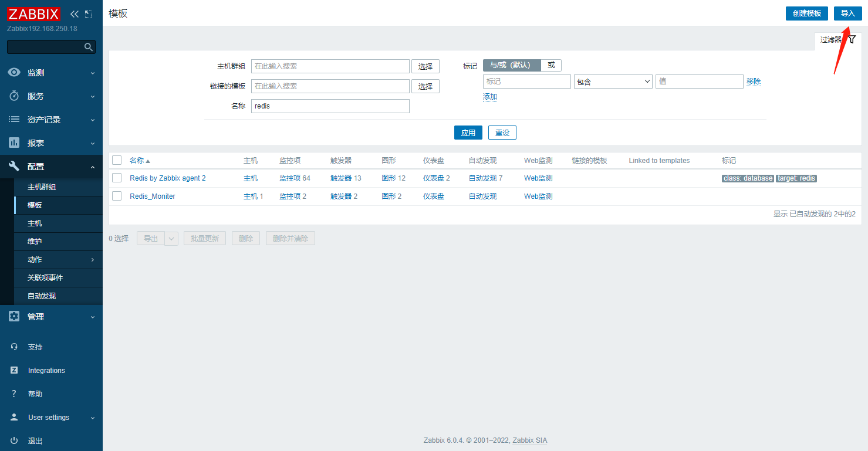Open 关联项事件 in the 配置 menu

pos(58,278)
